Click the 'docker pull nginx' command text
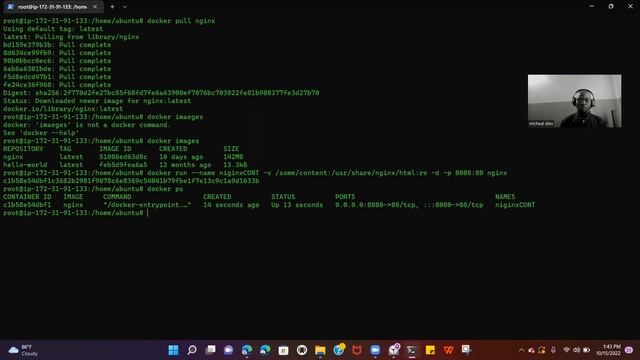Viewport: 640px width, 360px height. pyautogui.click(x=181, y=21)
